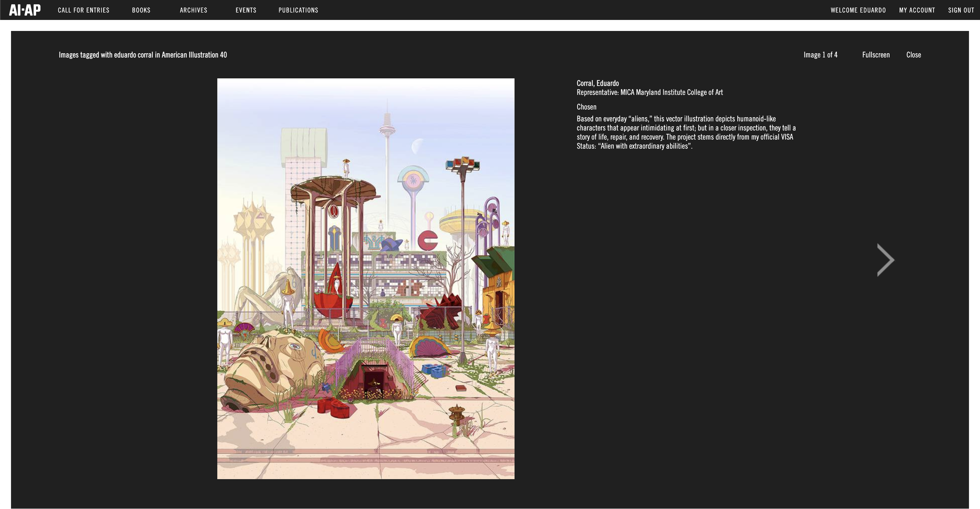Click the artwork description paragraph

pos(685,132)
